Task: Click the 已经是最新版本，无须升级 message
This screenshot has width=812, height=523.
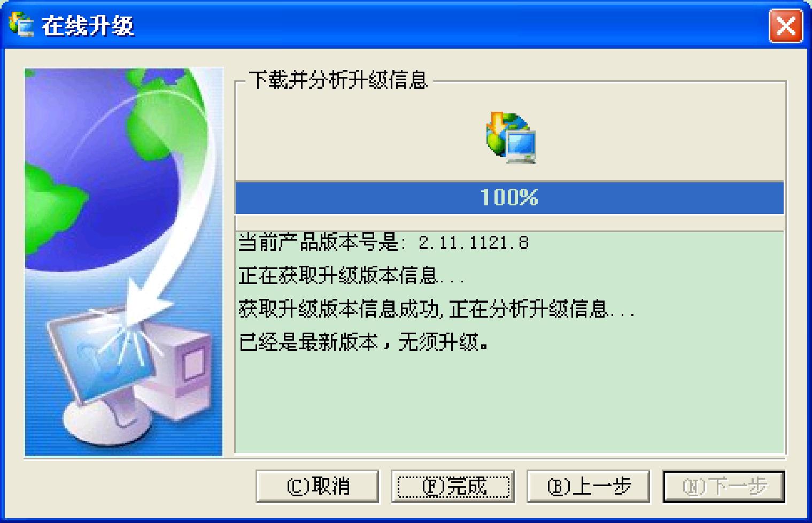Action: click(364, 342)
